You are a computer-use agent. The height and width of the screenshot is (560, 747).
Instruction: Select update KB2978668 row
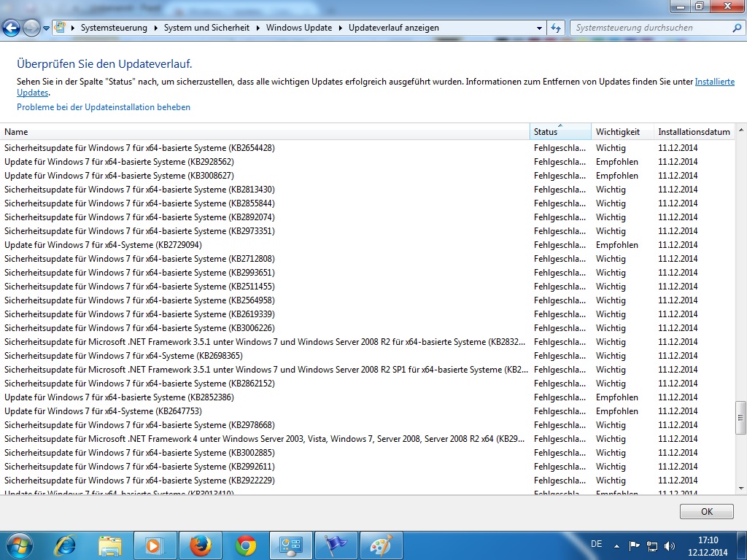pyautogui.click(x=368, y=425)
